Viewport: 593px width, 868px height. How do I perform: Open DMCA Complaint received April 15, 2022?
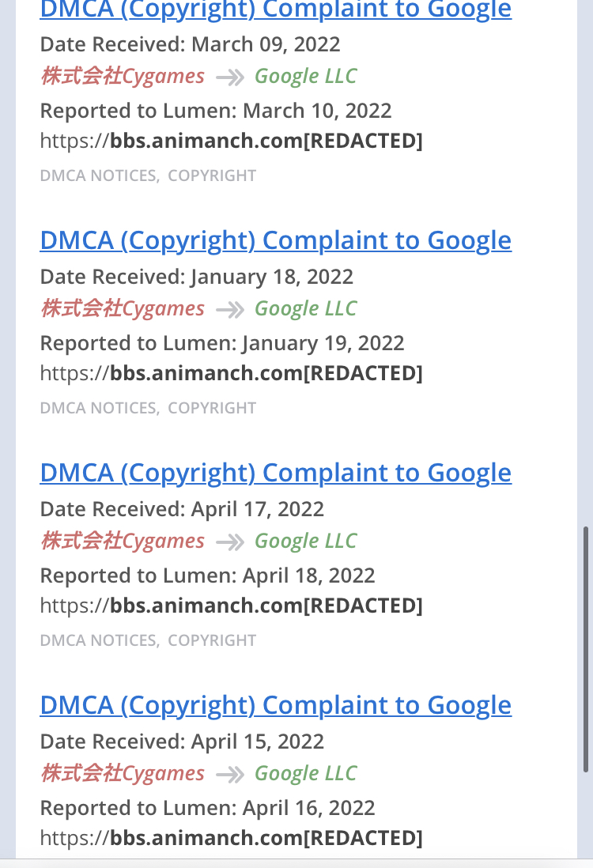pyautogui.click(x=276, y=705)
